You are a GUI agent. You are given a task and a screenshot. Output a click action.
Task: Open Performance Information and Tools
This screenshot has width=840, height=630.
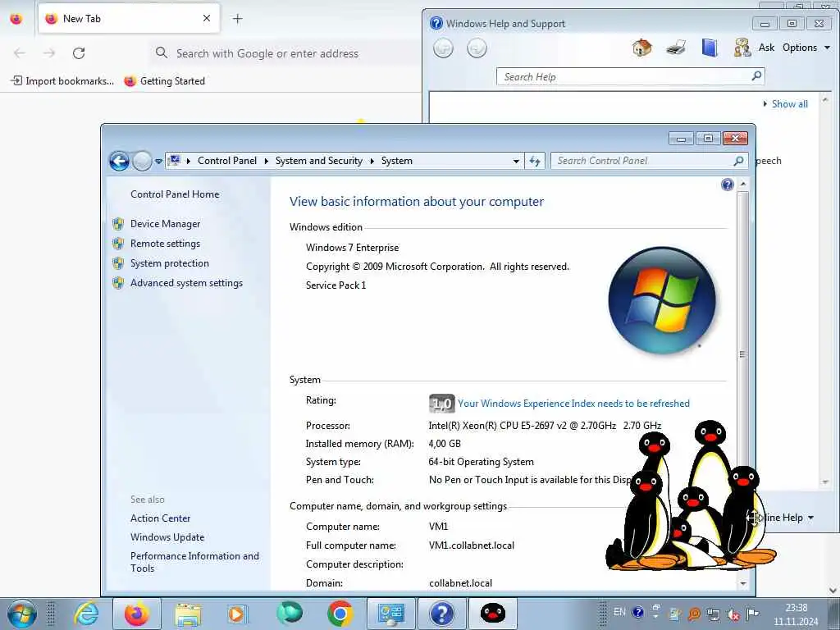(194, 562)
